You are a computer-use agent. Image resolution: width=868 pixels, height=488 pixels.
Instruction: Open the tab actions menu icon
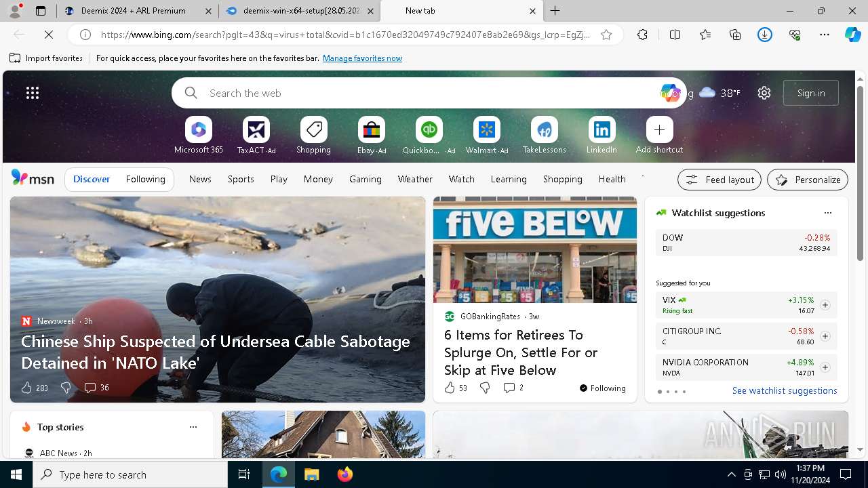(x=41, y=11)
